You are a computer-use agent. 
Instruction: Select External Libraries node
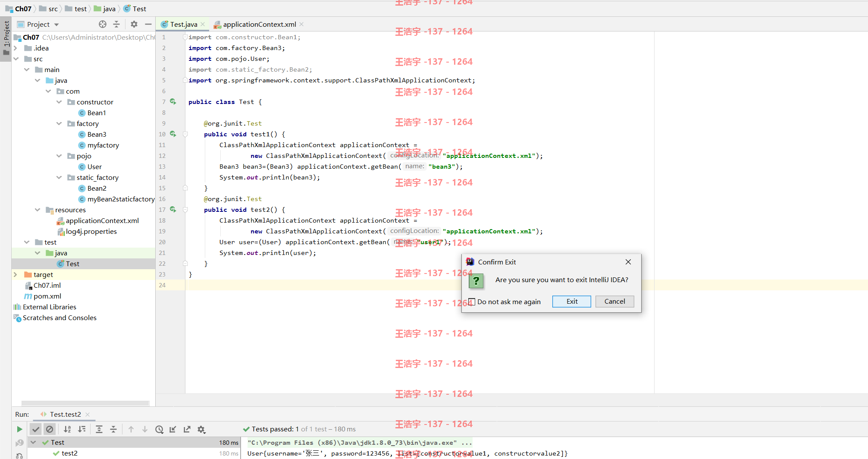[45, 307]
